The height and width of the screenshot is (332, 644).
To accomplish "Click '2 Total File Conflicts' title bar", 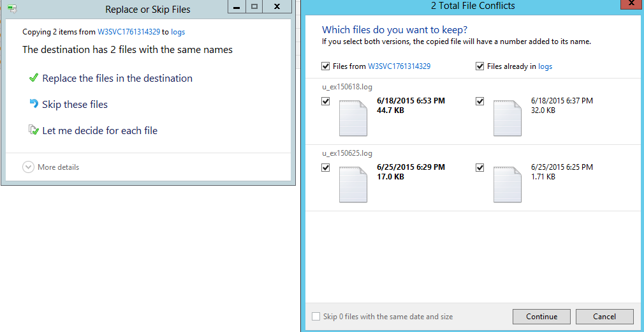I will [x=472, y=6].
